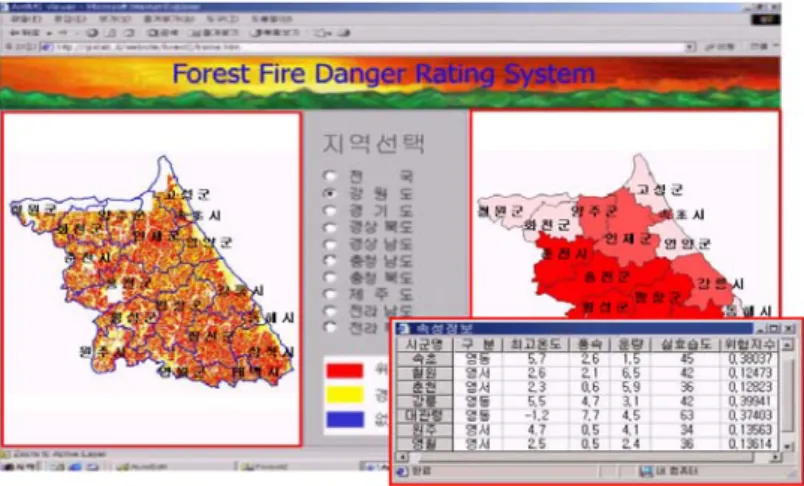Open the Help (도움말) menu
The width and height of the screenshot is (804, 486).
pyautogui.click(x=272, y=19)
